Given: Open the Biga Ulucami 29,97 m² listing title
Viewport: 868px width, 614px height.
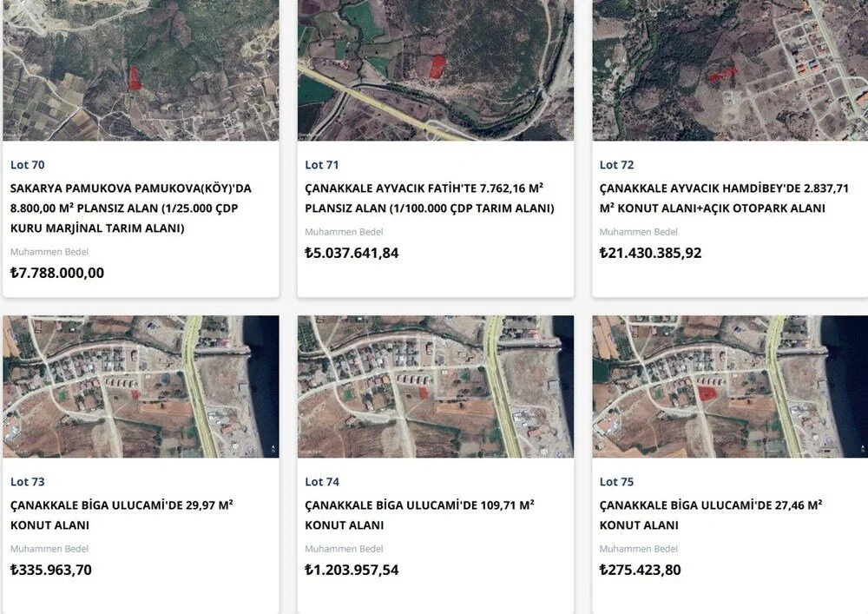Looking at the screenshot, I should click(121, 515).
